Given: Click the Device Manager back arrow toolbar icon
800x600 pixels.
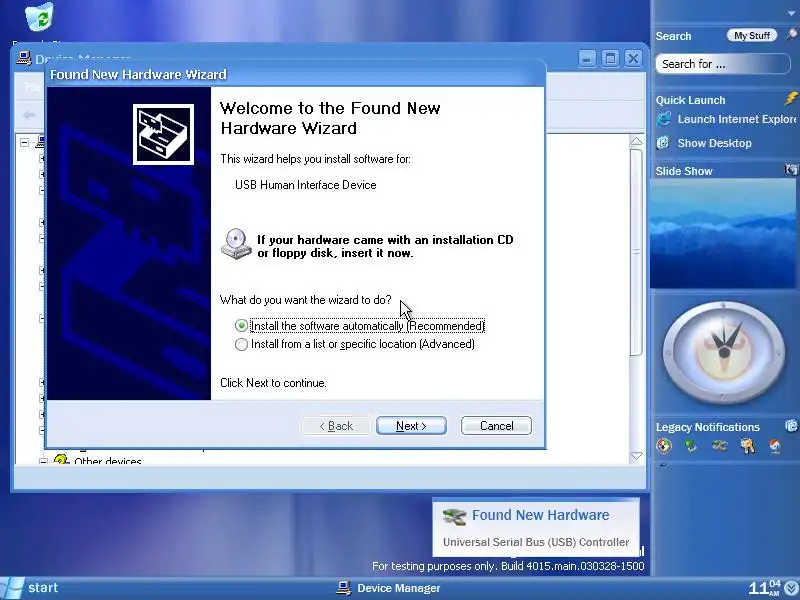Looking at the screenshot, I should coord(29,115).
